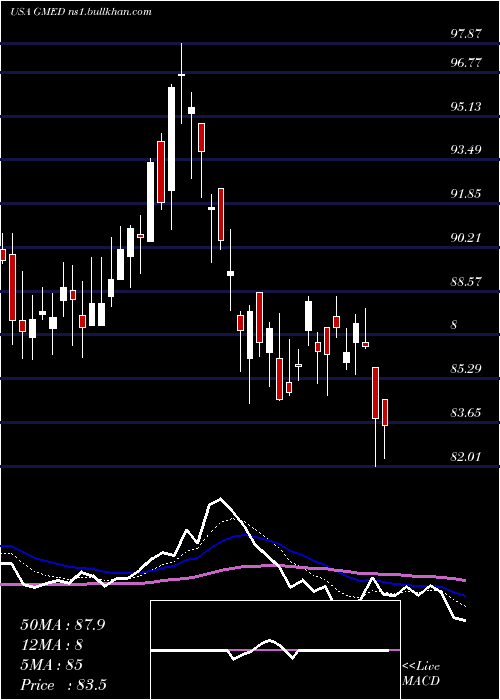Click the 96.77 price level label
The image size is (500, 700).
[466, 63]
